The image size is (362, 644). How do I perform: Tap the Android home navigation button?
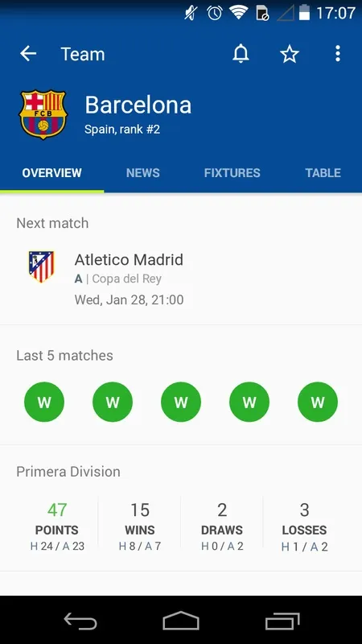tap(181, 620)
